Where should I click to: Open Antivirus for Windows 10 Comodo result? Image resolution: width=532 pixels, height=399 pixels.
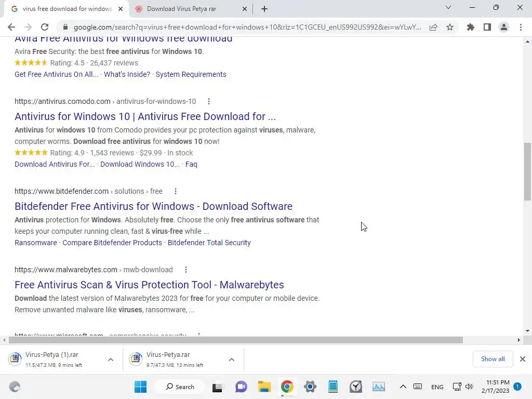point(145,116)
